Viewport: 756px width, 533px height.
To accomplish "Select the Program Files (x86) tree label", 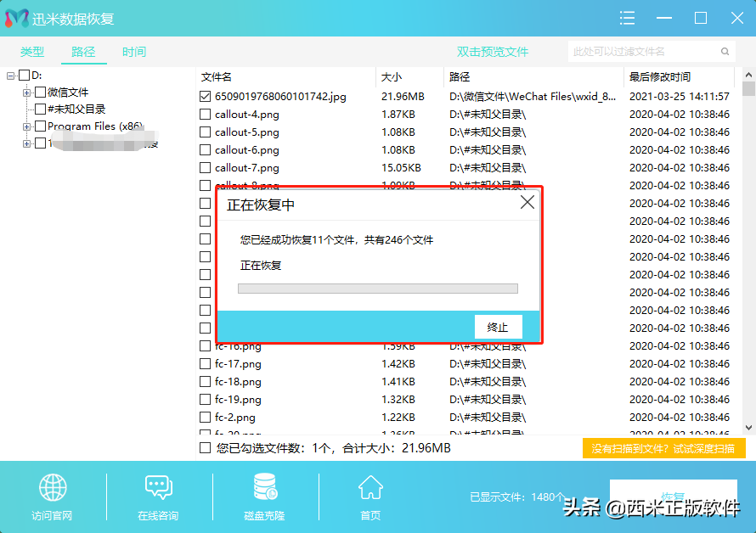I will pos(95,126).
